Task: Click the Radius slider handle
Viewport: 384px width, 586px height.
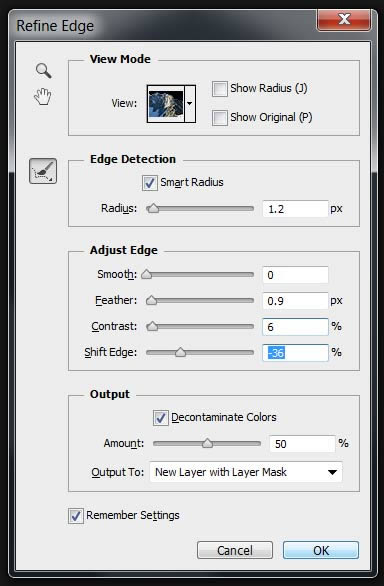Action: click(153, 209)
